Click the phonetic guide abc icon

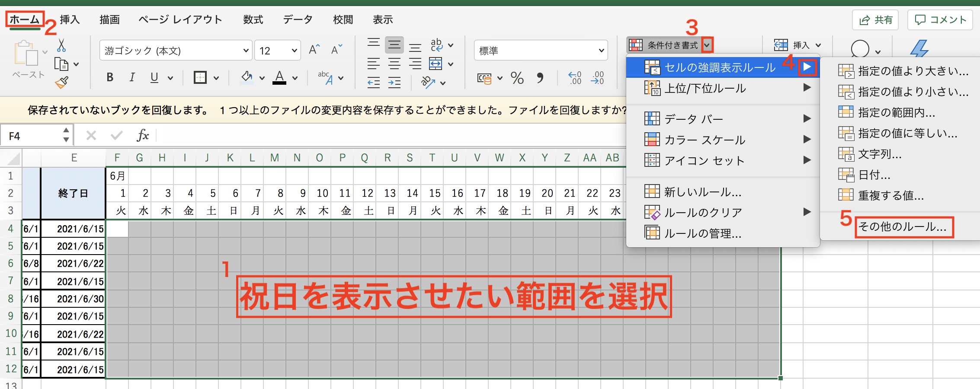click(325, 78)
